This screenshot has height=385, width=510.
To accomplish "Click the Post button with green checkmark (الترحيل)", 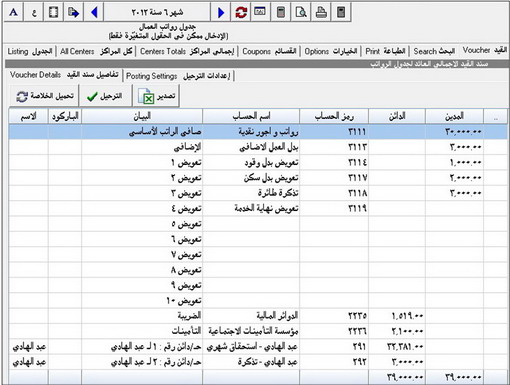I will point(105,96).
